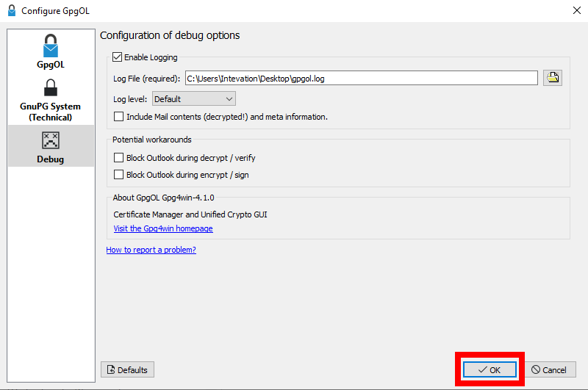Open GnuPG System padlock icon
This screenshot has height=390, width=588.
point(51,88)
